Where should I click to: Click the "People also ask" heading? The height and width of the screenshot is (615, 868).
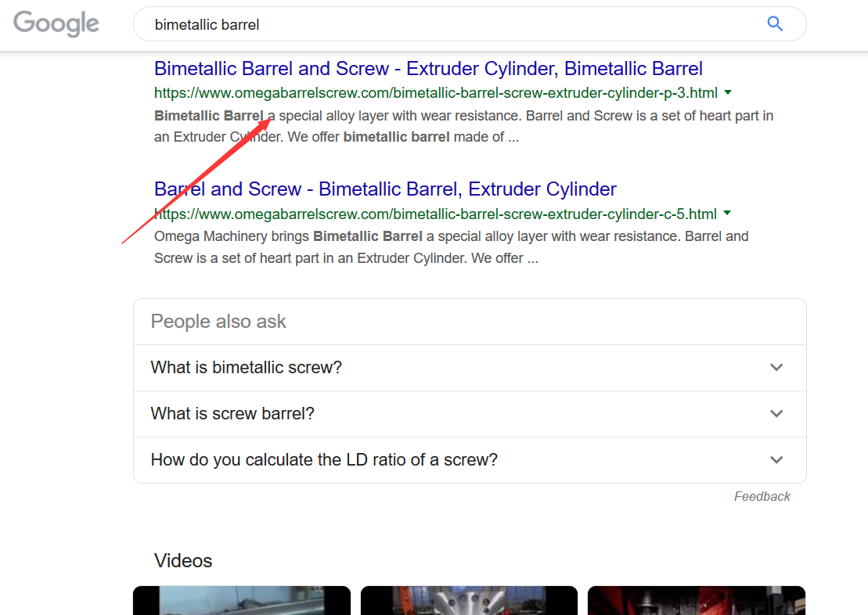(218, 321)
